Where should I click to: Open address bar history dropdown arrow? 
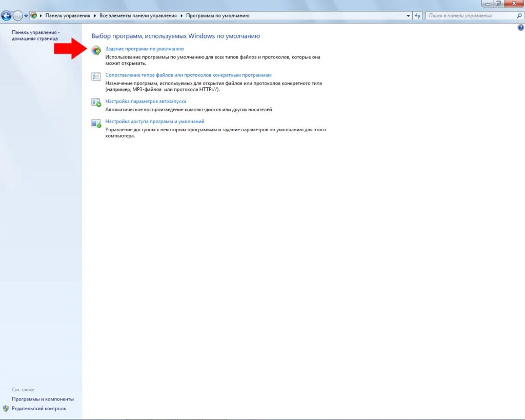pyautogui.click(x=408, y=16)
